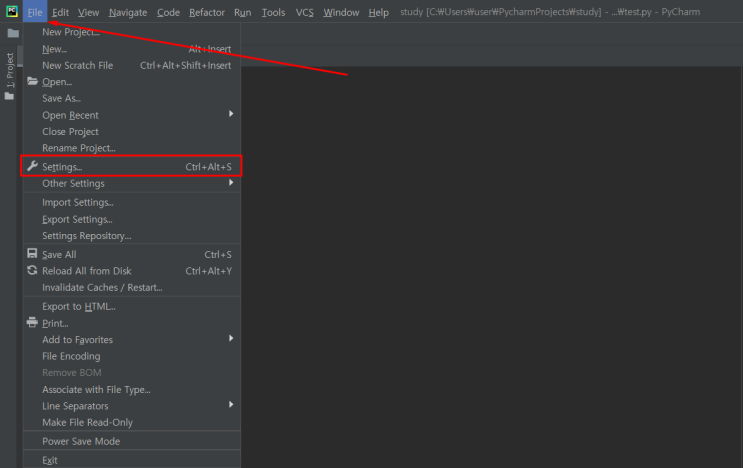Click the open-folder icon beside Open
Screen dimensions: 743x468
coord(32,81)
